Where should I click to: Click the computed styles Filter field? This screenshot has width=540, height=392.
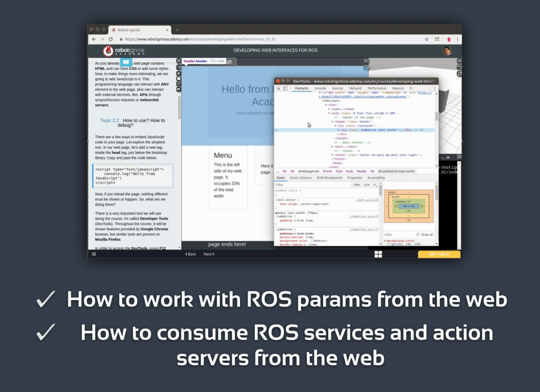399,235
